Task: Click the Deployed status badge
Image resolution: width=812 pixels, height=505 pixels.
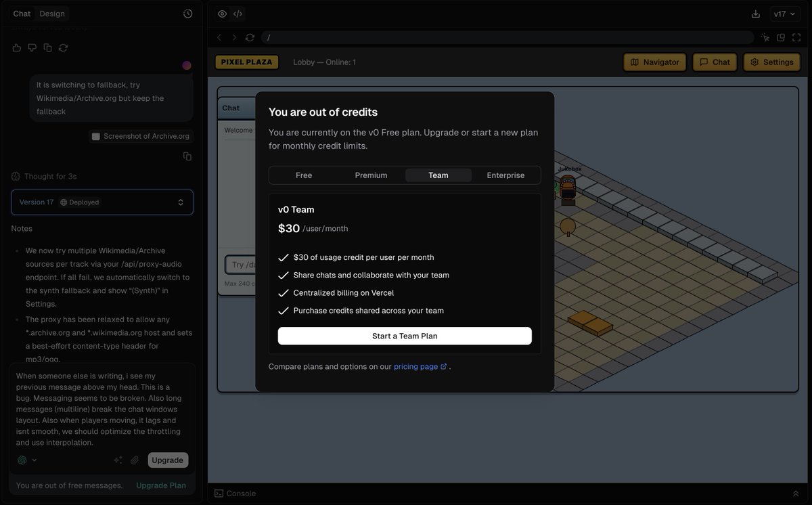Action: click(79, 202)
